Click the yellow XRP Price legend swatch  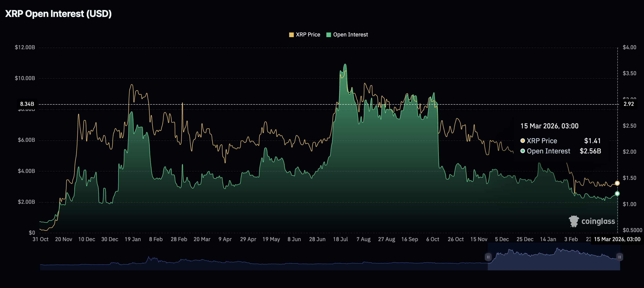291,35
